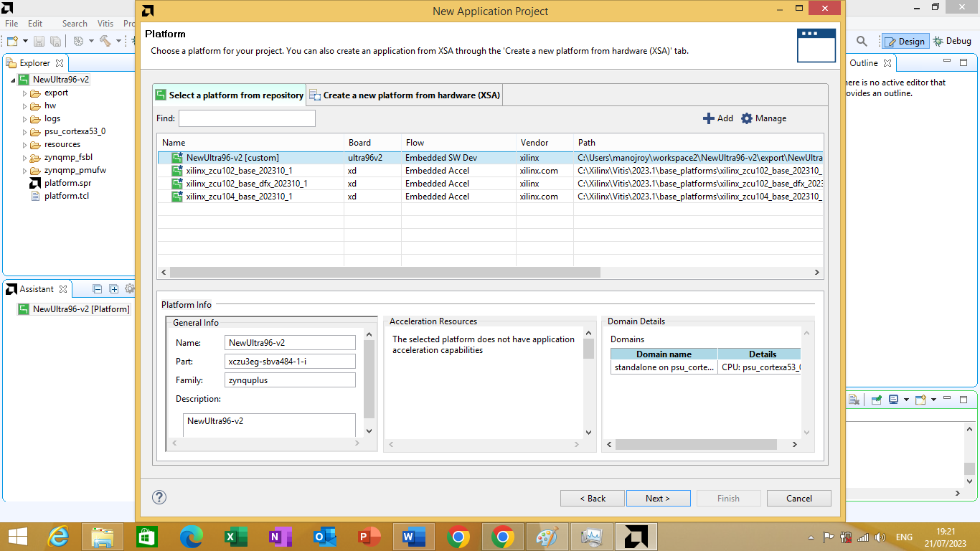The height and width of the screenshot is (551, 980).
Task: Expand the zynqmp_fsbl folder
Action: [24, 157]
